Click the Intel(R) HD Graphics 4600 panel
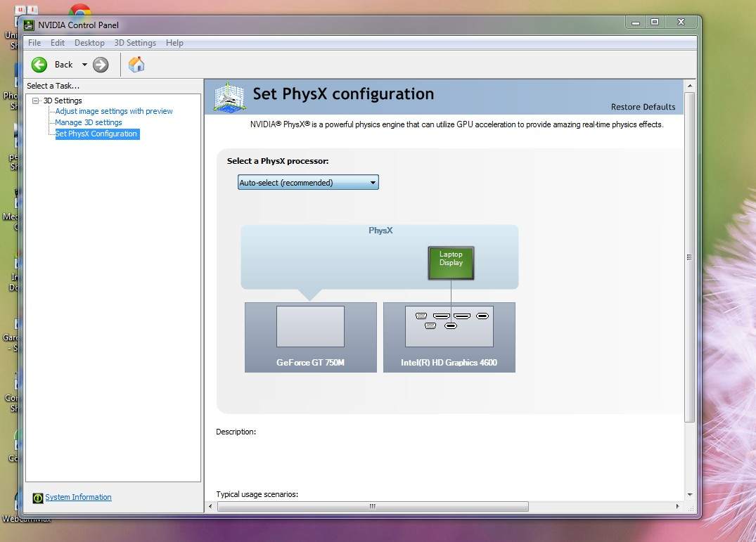 449,337
